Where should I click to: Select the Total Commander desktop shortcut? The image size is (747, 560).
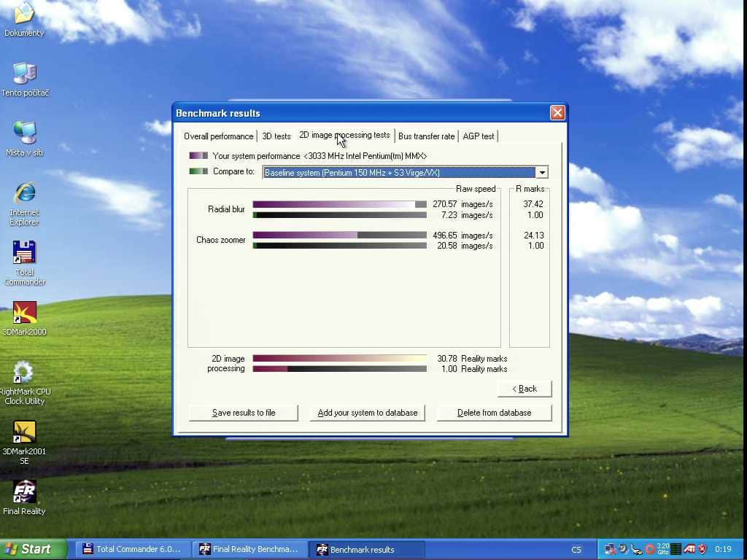click(24, 262)
